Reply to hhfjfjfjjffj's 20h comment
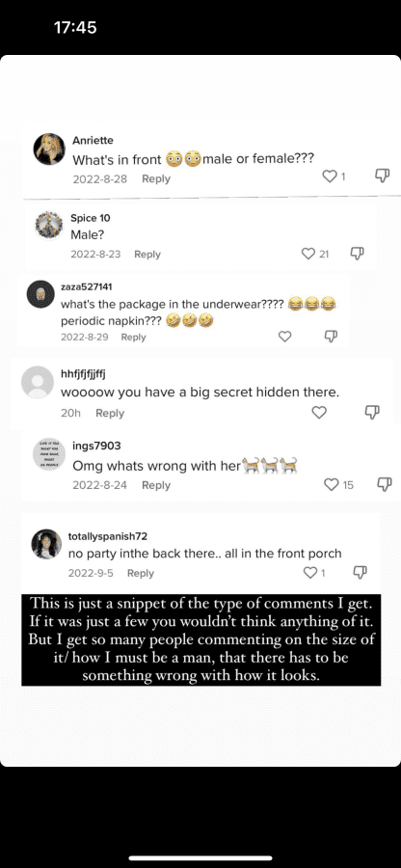Image resolution: width=401 pixels, height=868 pixels. [x=110, y=413]
